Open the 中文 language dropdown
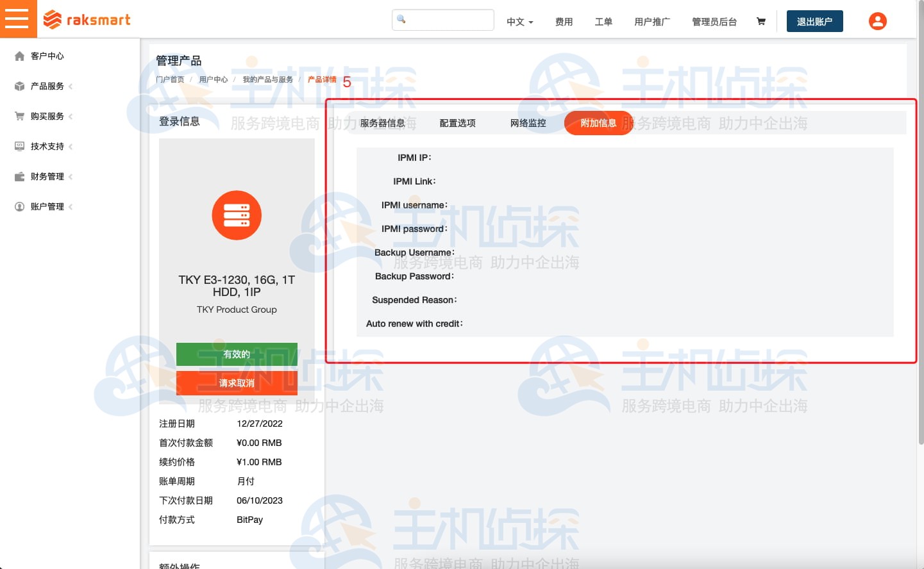The height and width of the screenshot is (569, 924). pos(518,21)
